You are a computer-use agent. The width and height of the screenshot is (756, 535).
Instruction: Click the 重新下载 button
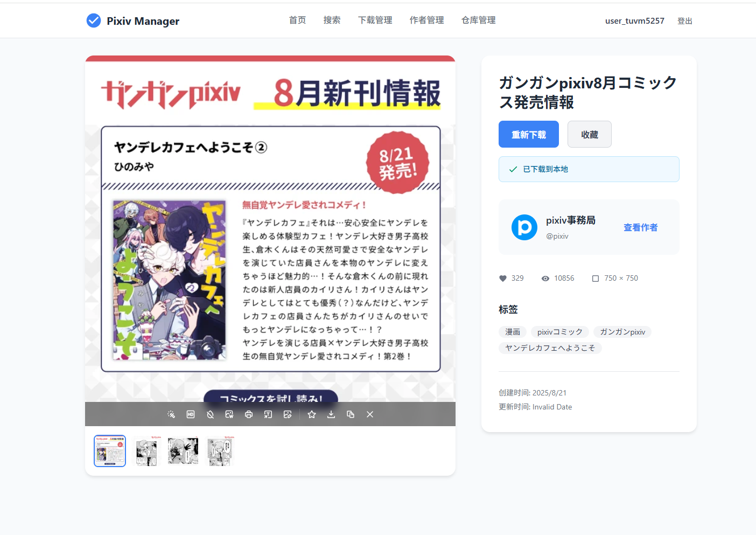coord(529,134)
